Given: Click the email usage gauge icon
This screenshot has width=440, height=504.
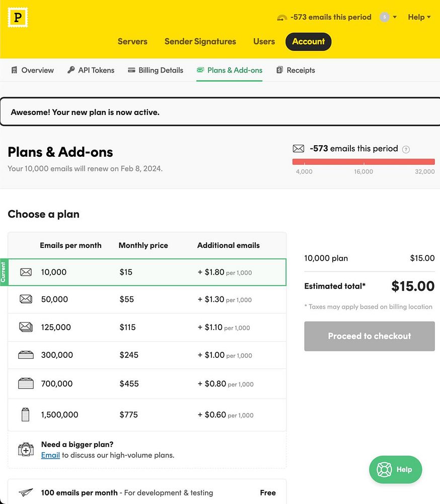Looking at the screenshot, I should 282,18.
